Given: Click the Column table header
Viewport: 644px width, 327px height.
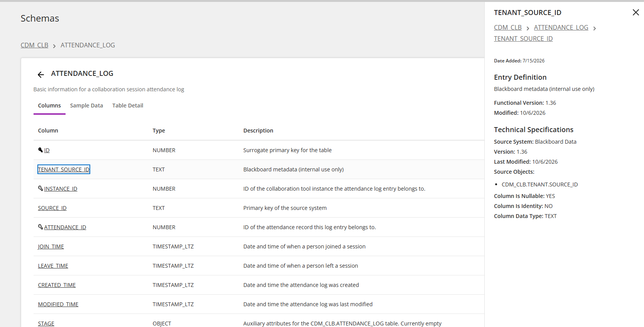Looking at the screenshot, I should (x=48, y=131).
